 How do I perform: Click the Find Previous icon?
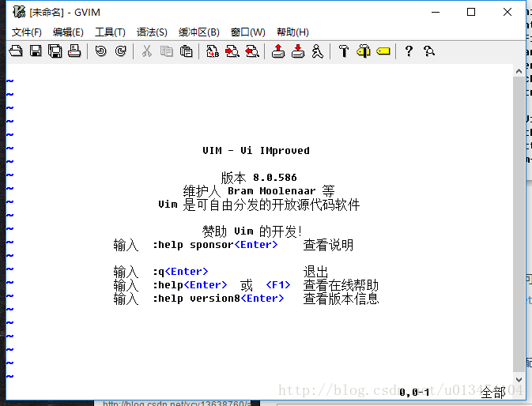click(252, 51)
